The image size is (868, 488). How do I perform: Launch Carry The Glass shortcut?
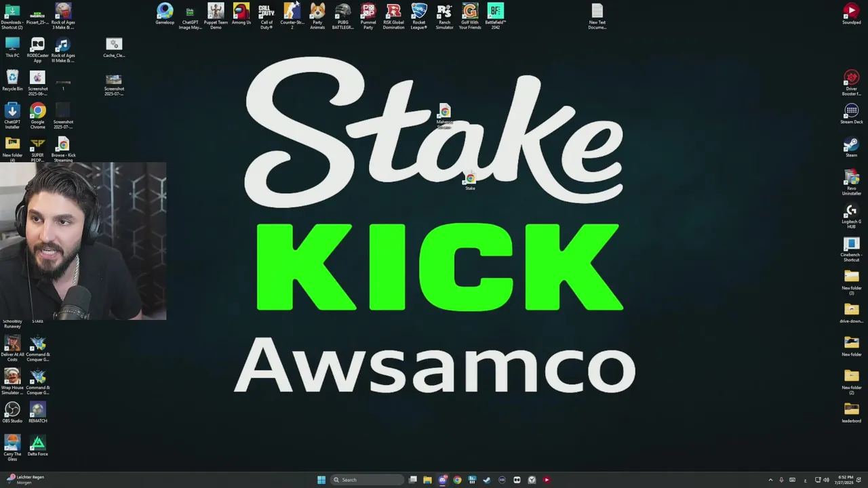(x=12, y=449)
